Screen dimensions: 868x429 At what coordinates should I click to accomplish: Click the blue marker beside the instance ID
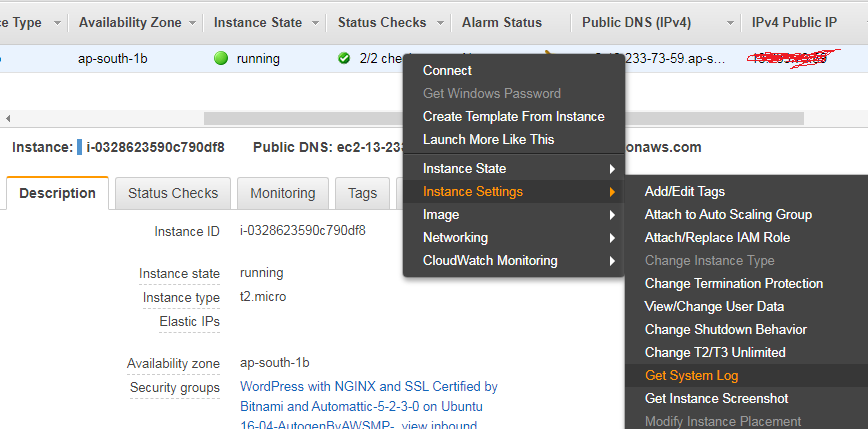[x=80, y=148]
